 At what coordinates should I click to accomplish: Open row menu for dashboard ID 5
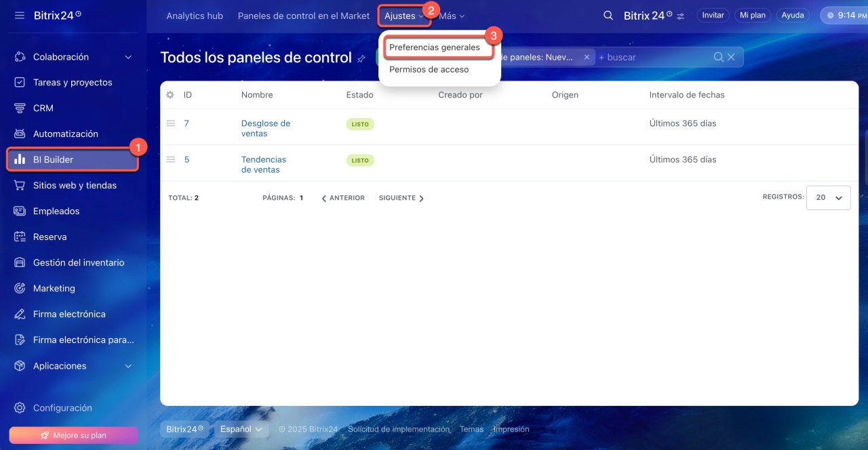click(x=171, y=159)
